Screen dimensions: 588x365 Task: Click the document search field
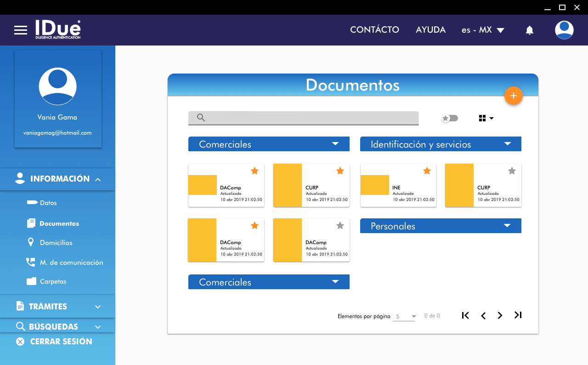pos(308,118)
